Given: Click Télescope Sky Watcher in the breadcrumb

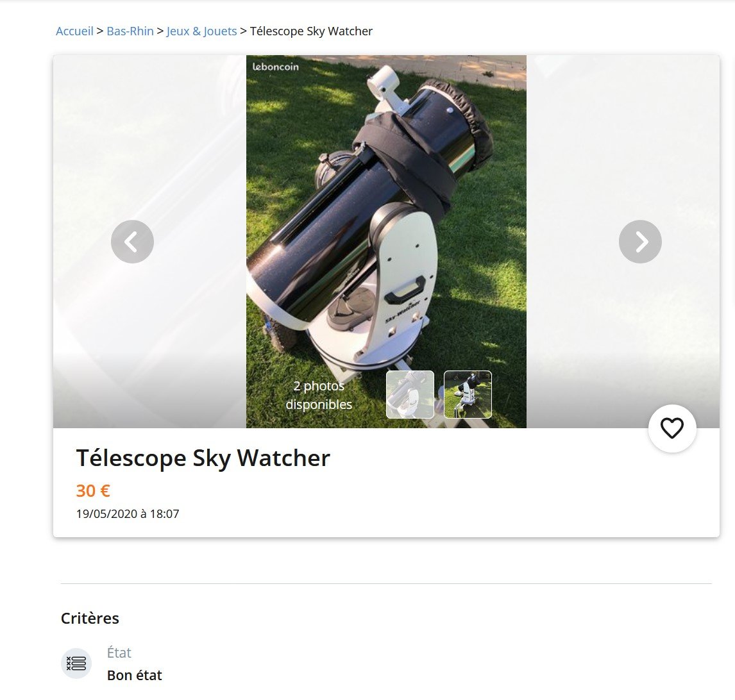Looking at the screenshot, I should pos(311,31).
